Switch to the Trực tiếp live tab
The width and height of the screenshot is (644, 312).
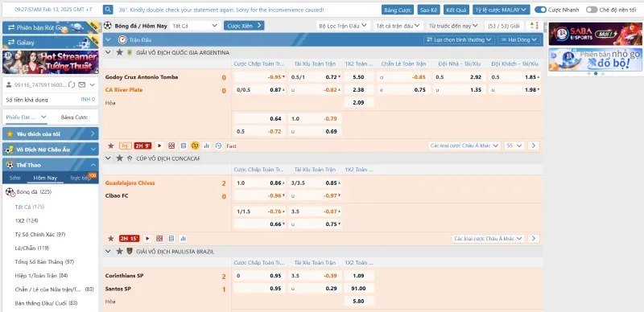pos(80,178)
